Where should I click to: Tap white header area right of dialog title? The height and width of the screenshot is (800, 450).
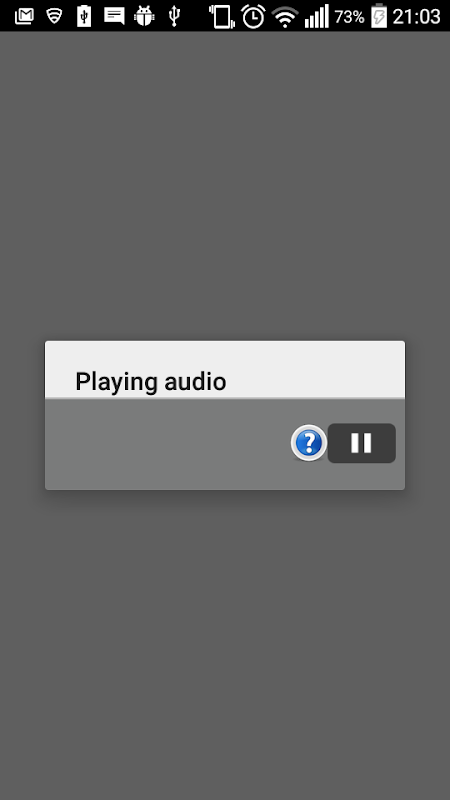point(315,369)
